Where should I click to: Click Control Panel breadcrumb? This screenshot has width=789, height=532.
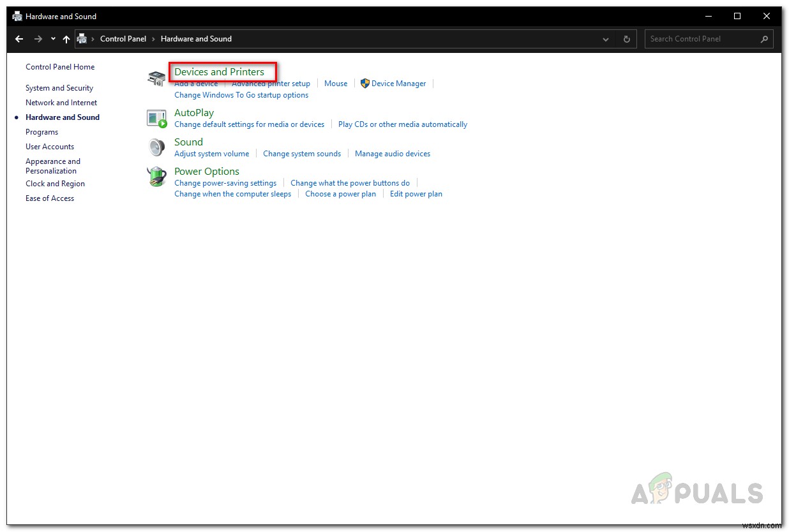point(123,39)
